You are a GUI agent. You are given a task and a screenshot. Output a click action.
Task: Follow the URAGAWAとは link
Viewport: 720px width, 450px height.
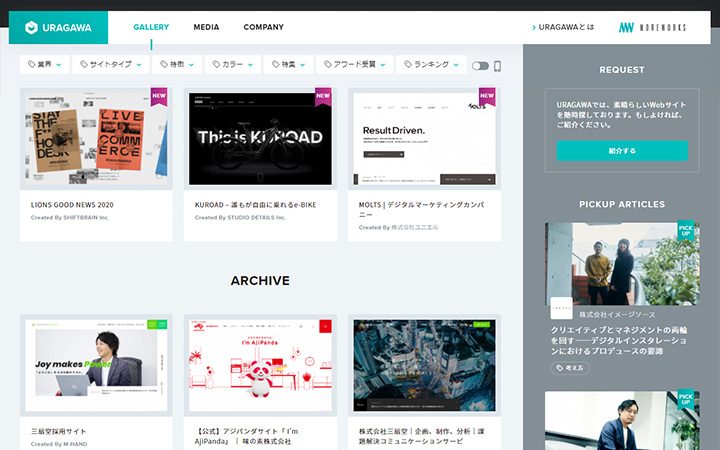pos(563,27)
